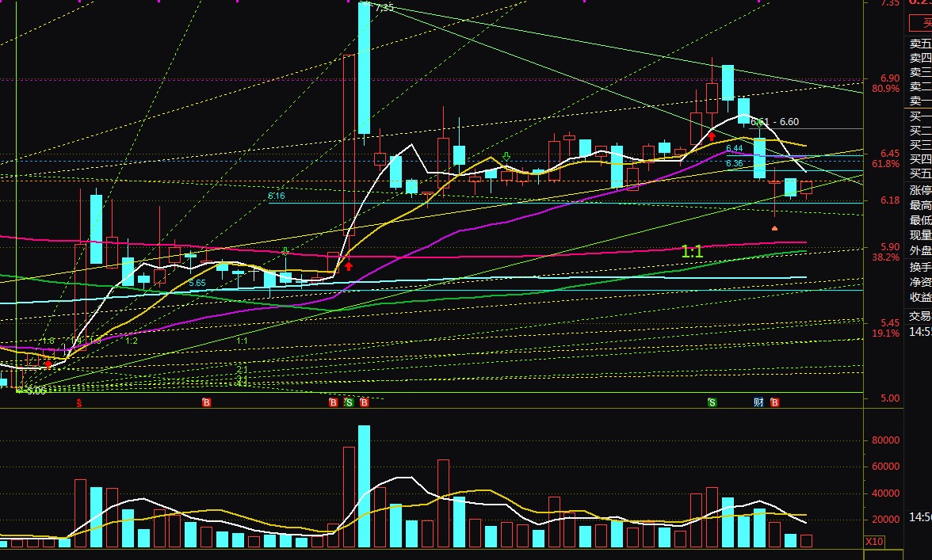Viewport: 932px width, 560px height.
Task: Select the 6.16 horizontal line label
Action: (277, 196)
